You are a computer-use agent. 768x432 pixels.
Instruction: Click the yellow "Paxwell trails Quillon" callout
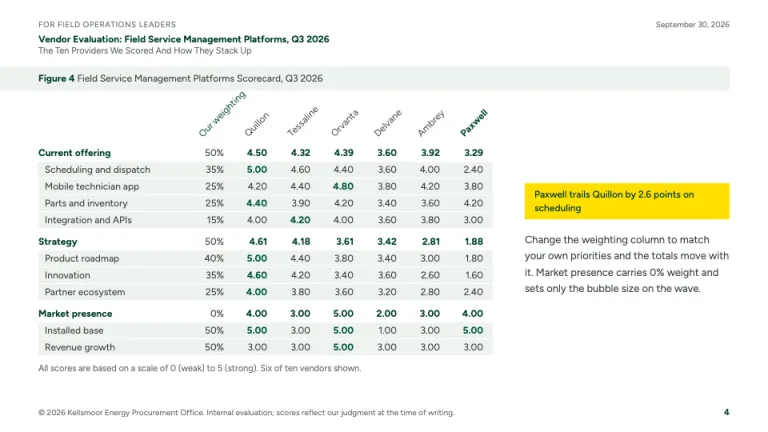[627, 201]
